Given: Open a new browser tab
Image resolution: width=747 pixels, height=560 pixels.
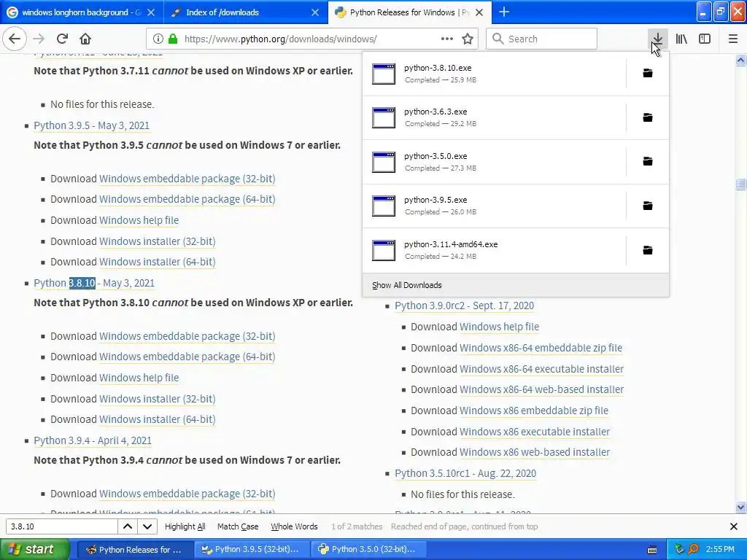Looking at the screenshot, I should (x=504, y=12).
